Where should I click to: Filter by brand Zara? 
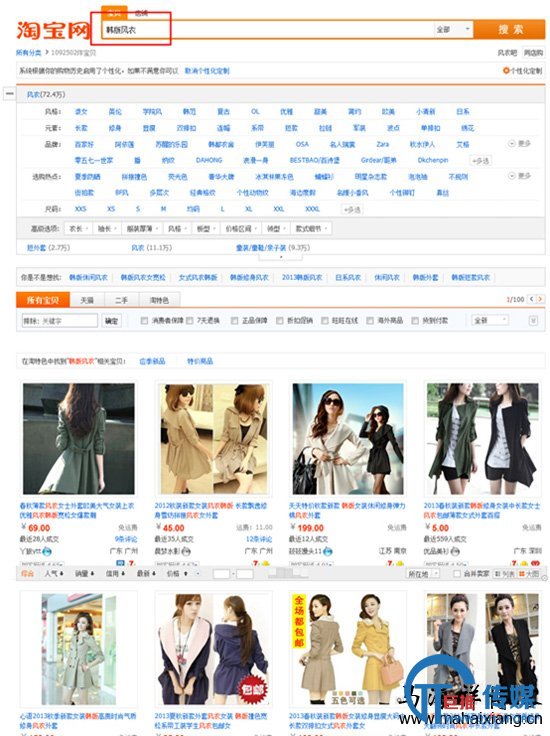coord(382,144)
